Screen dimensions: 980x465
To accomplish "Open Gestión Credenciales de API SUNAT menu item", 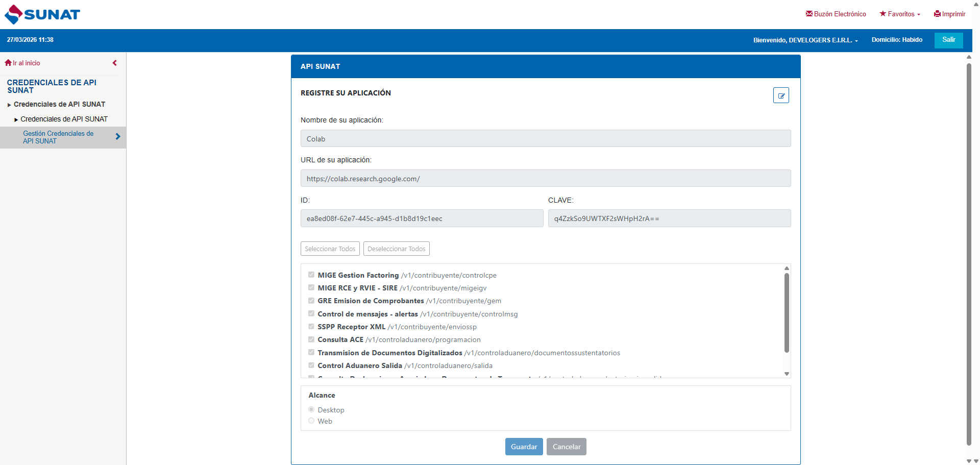I will [58, 137].
